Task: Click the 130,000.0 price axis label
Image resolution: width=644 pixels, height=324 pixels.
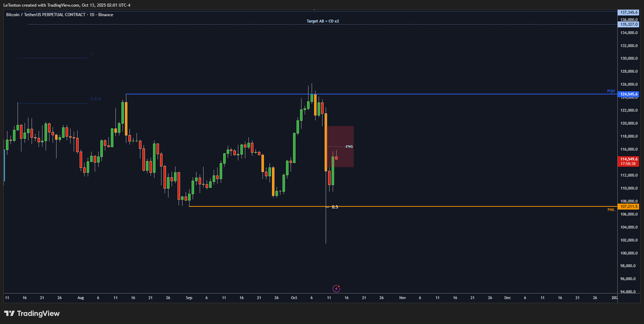Action: tap(629, 58)
